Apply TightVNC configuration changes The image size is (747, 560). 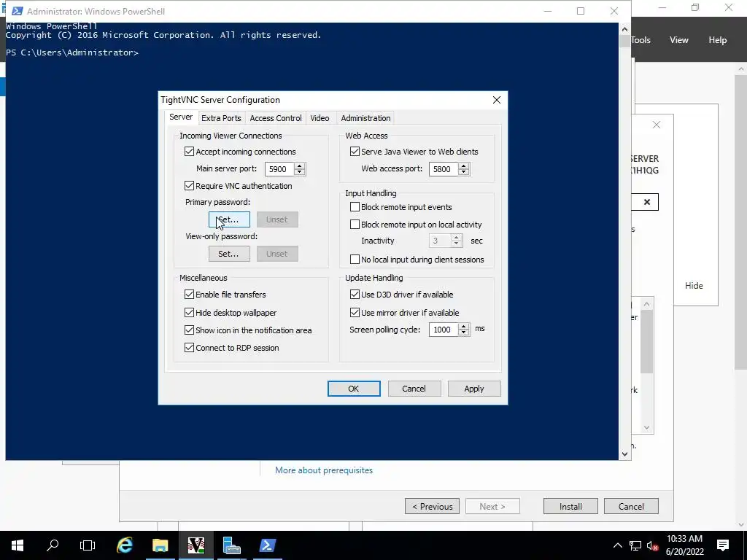point(474,389)
